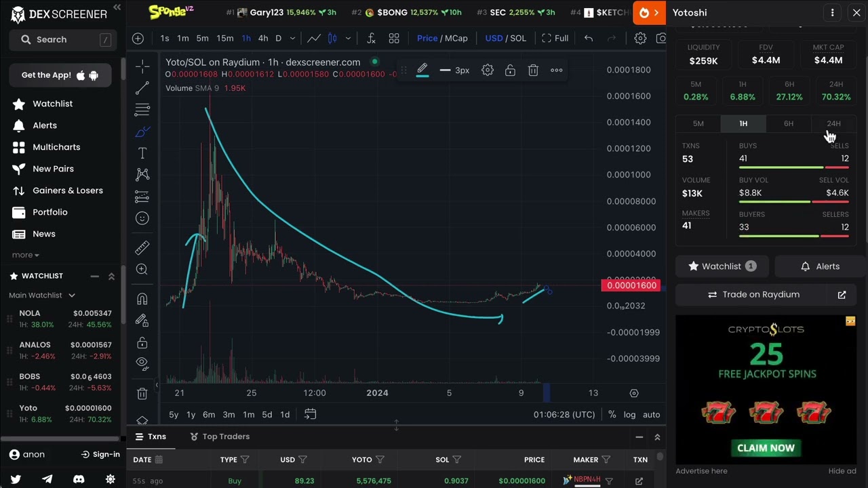The image size is (868, 488).
Task: Toggle lock all drawing tools
Action: coord(142,342)
